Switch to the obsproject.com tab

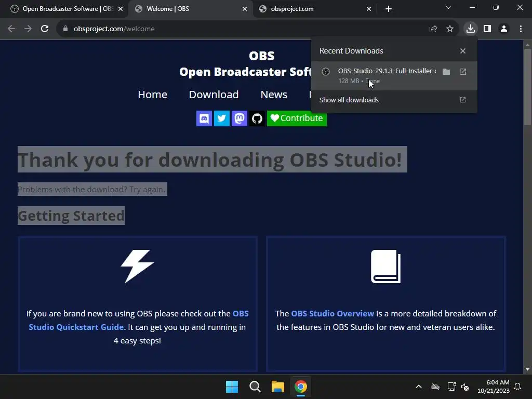(x=314, y=9)
